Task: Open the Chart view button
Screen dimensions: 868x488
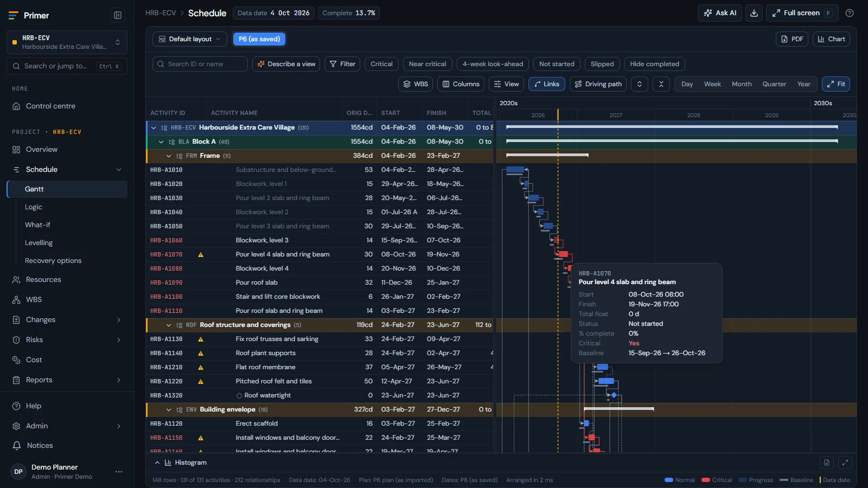Action: coord(831,39)
